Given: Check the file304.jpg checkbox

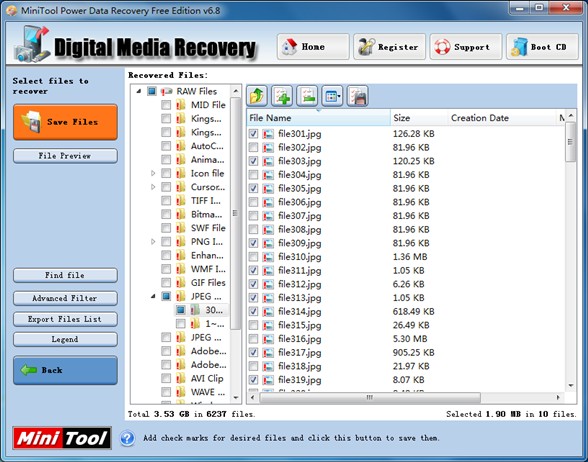Looking at the screenshot, I should click(254, 175).
